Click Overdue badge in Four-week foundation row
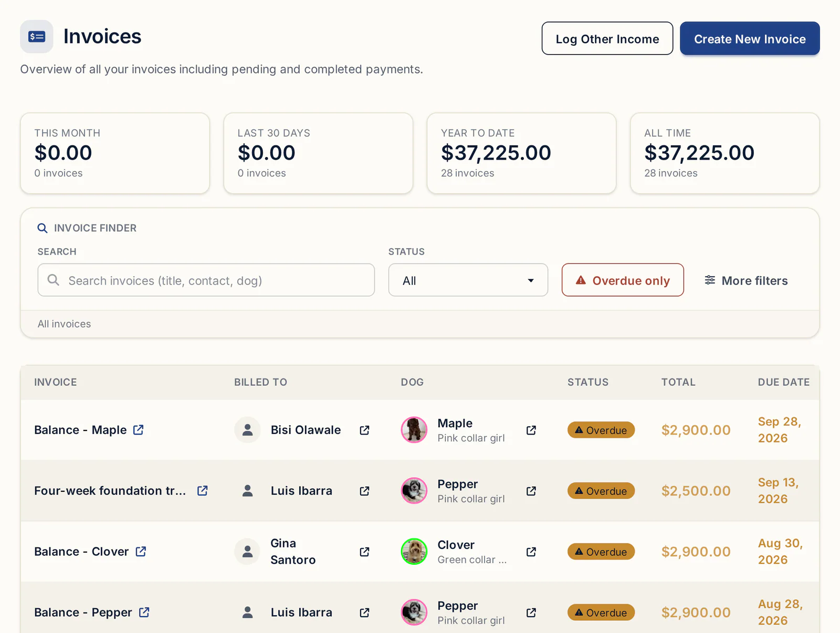This screenshot has width=840, height=633. click(x=601, y=491)
